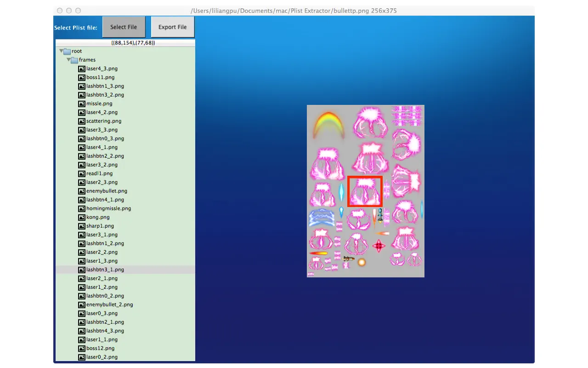The image size is (588, 368).
Task: Collapse the frames folder disclosure triangle
Action: pos(68,59)
